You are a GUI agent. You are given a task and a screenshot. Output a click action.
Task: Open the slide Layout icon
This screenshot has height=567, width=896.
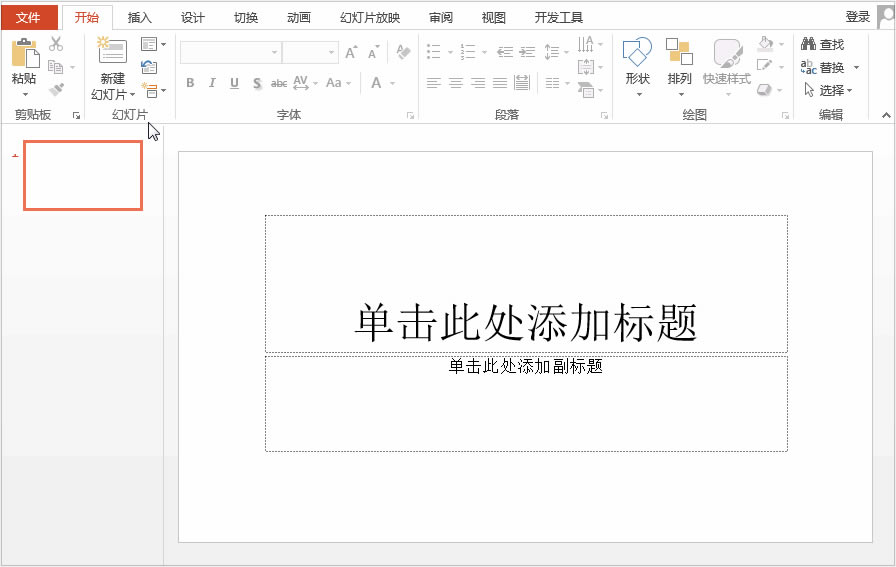(x=149, y=44)
